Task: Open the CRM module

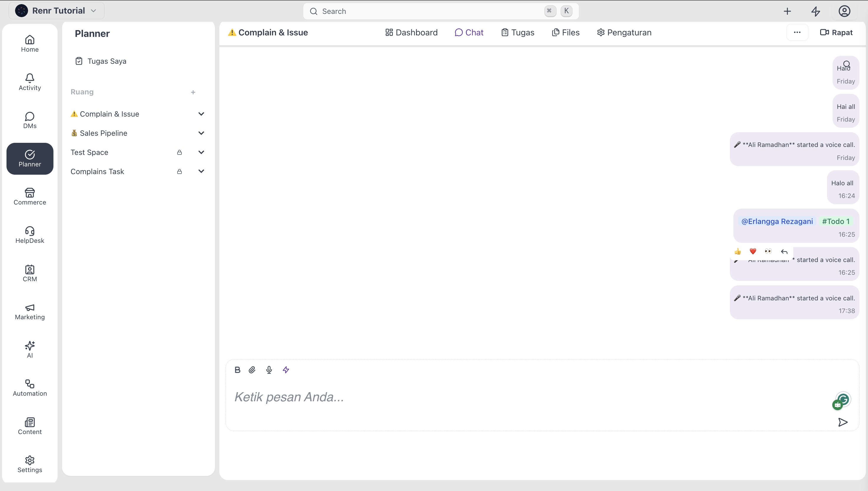Action: tap(30, 274)
